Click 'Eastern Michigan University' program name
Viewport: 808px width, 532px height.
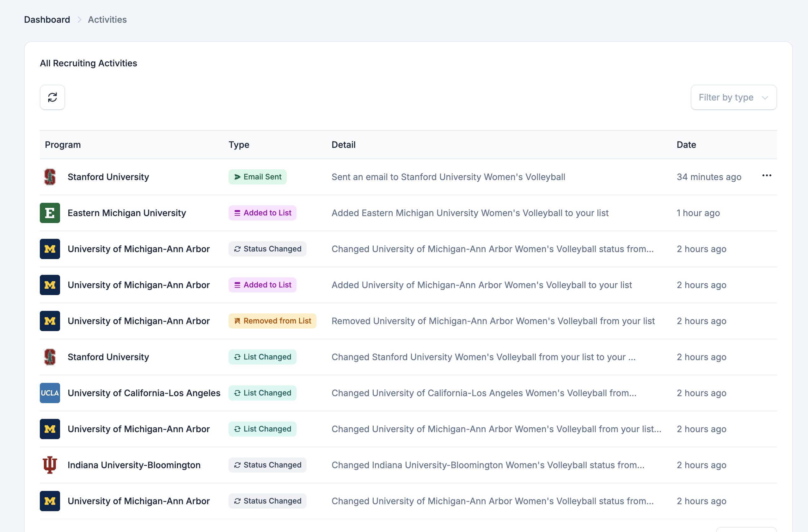pos(127,213)
